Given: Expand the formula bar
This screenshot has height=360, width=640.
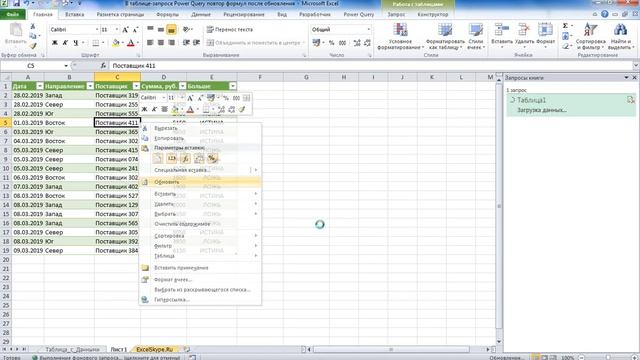Looking at the screenshot, I should point(636,66).
